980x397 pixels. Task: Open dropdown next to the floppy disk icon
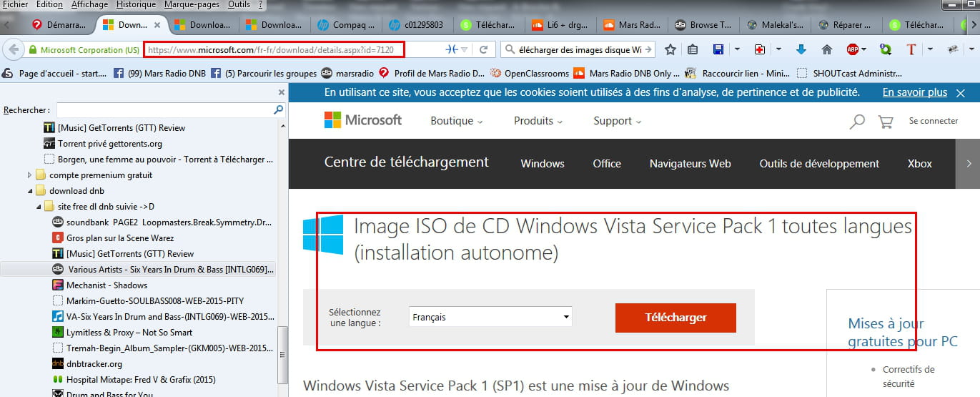tap(736, 50)
